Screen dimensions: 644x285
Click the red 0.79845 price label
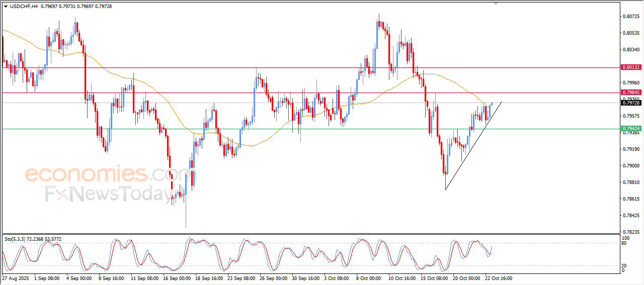(630, 92)
